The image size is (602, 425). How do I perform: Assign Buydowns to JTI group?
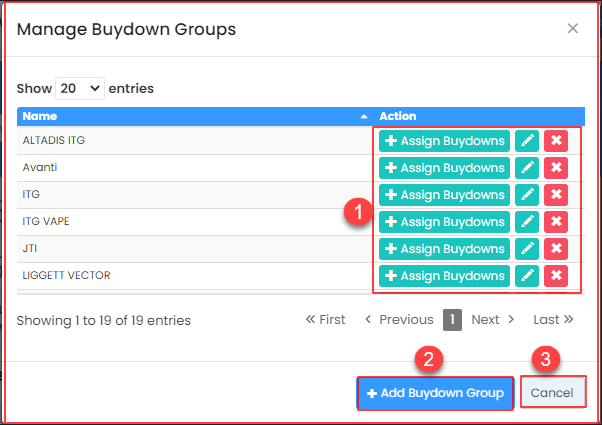pos(444,249)
